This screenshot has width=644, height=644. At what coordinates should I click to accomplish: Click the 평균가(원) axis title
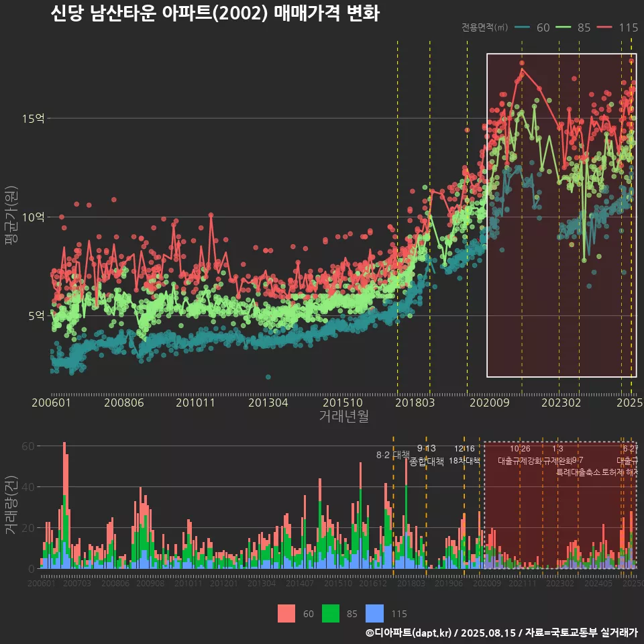11,215
